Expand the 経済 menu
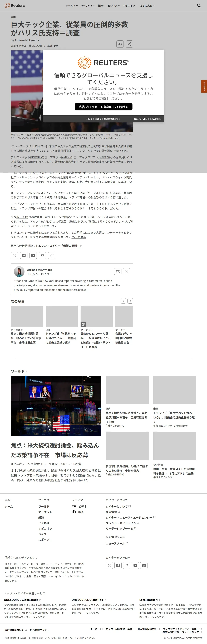Screen dimensions: 207x644 tap(101, 6)
